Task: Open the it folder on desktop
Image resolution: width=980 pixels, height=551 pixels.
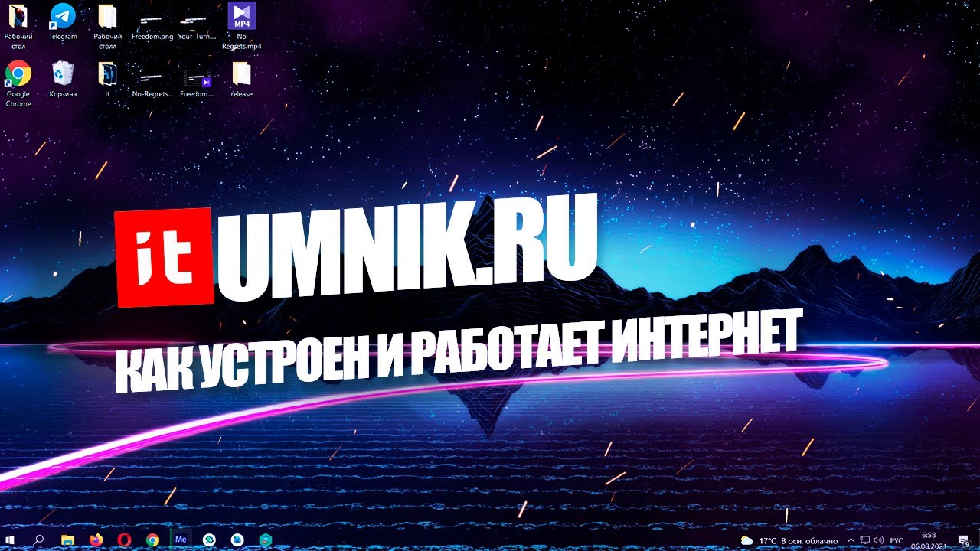Action: coord(108,79)
